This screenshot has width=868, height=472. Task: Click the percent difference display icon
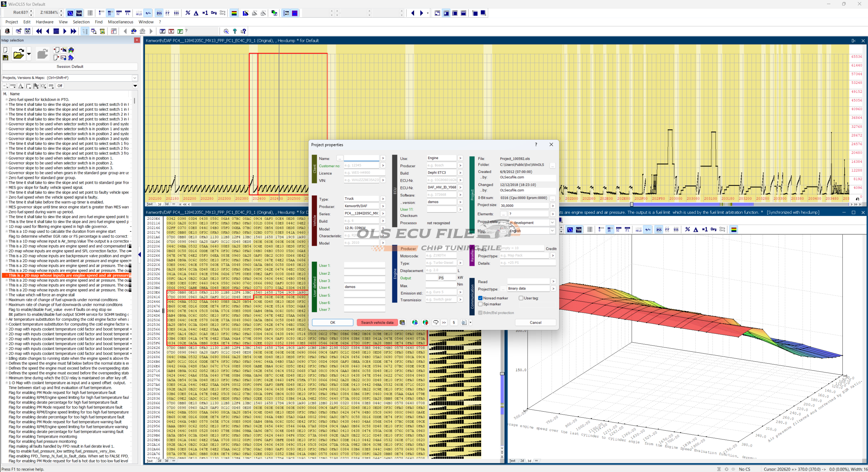(x=188, y=13)
